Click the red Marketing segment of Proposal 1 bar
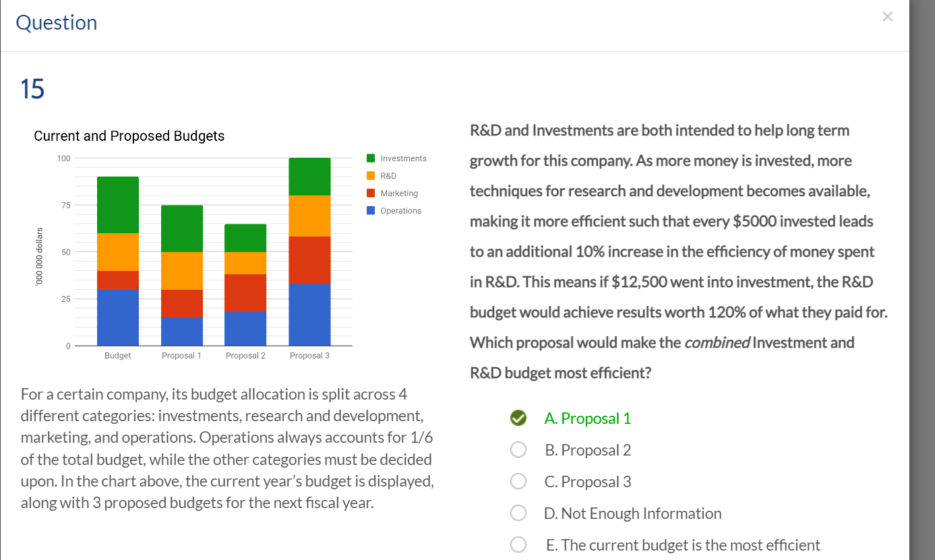935x560 pixels. coord(182,303)
